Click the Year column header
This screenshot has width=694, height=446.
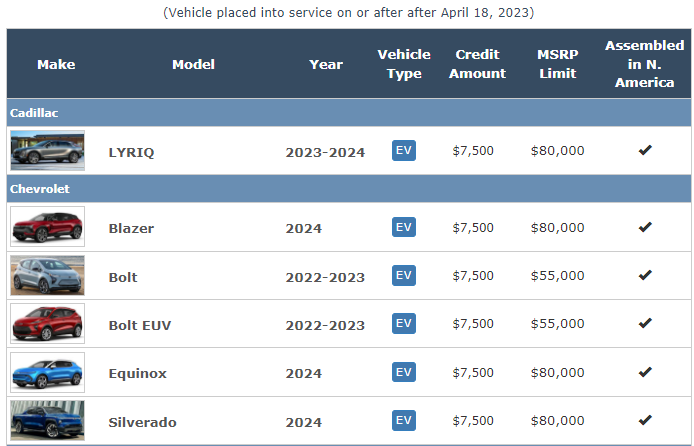(326, 65)
